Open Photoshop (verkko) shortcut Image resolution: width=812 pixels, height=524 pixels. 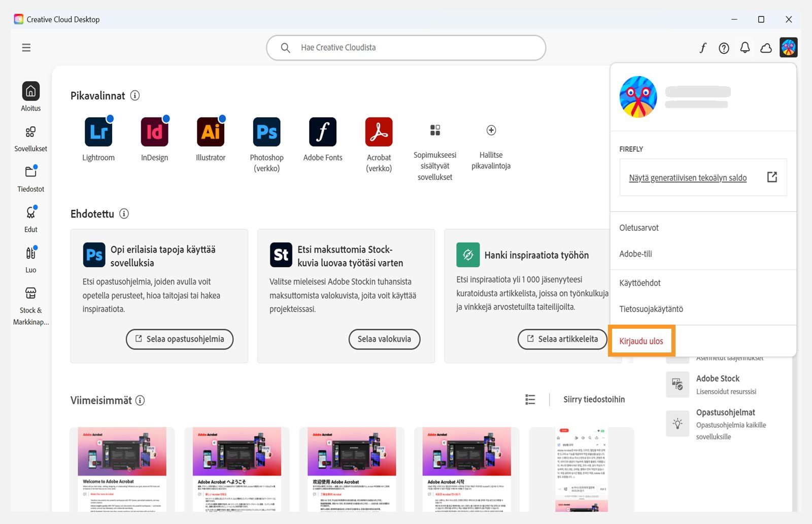(x=266, y=132)
